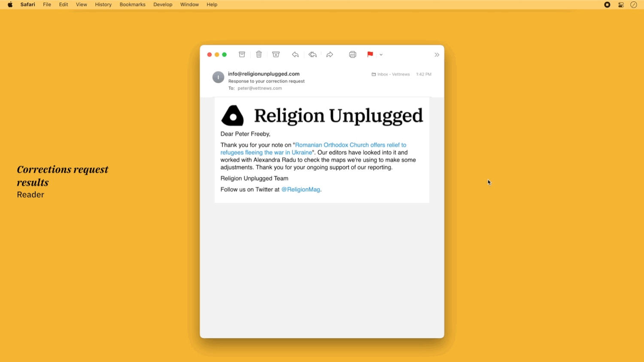Screen dimensions: 644x362
Task: Open the Romanian Orthodox Church article link
Action: (313, 149)
